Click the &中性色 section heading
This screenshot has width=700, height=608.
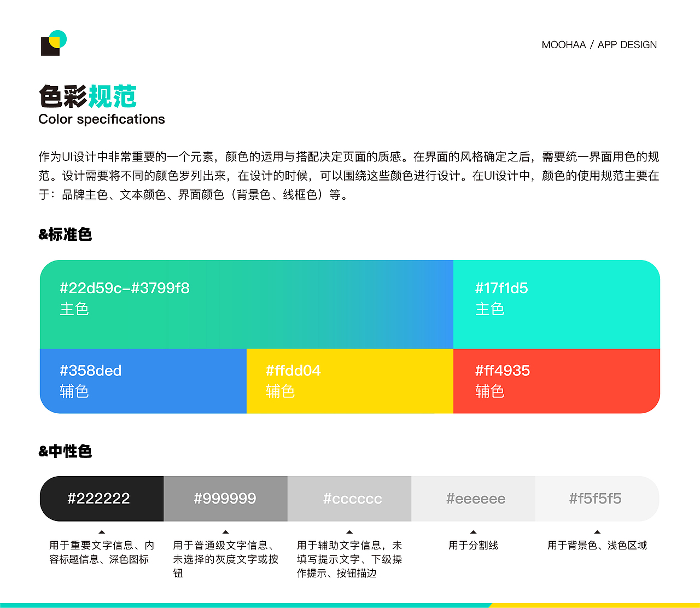65,451
